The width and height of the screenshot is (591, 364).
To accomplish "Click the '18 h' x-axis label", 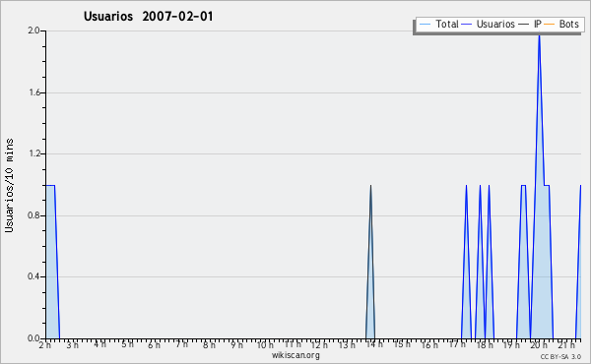I will click(x=485, y=344).
